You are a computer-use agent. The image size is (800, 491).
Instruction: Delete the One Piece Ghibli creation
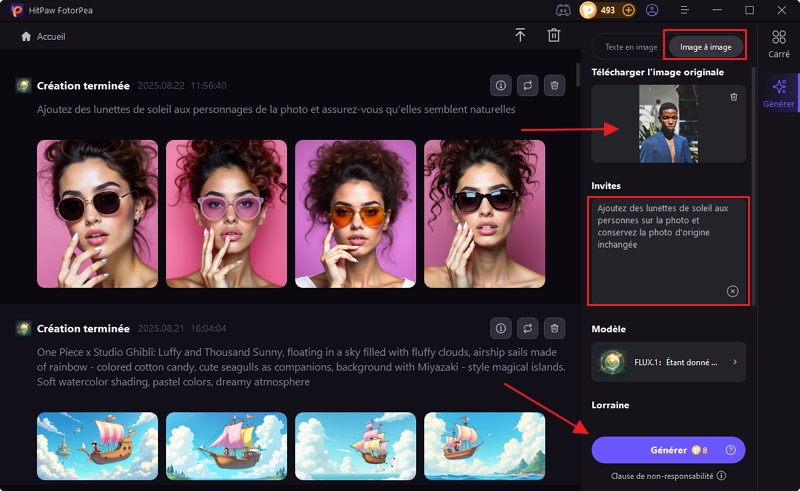tap(555, 328)
